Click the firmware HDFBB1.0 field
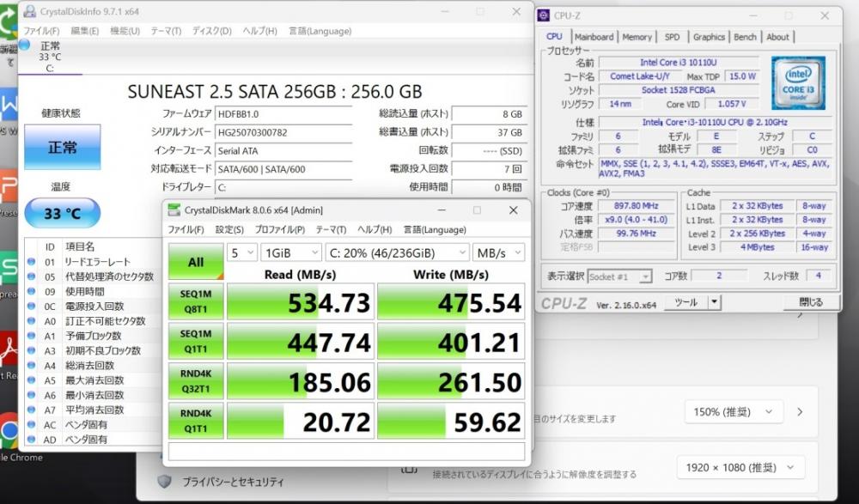 point(283,114)
